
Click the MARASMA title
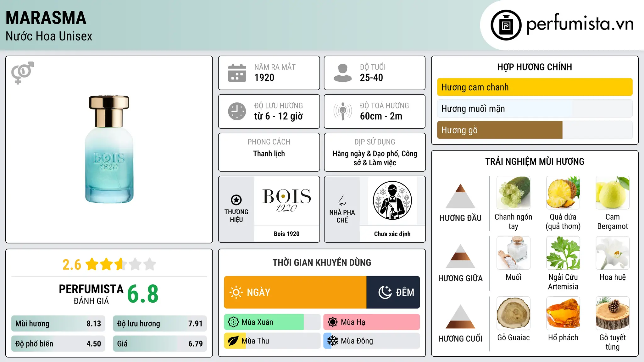pos(46,18)
